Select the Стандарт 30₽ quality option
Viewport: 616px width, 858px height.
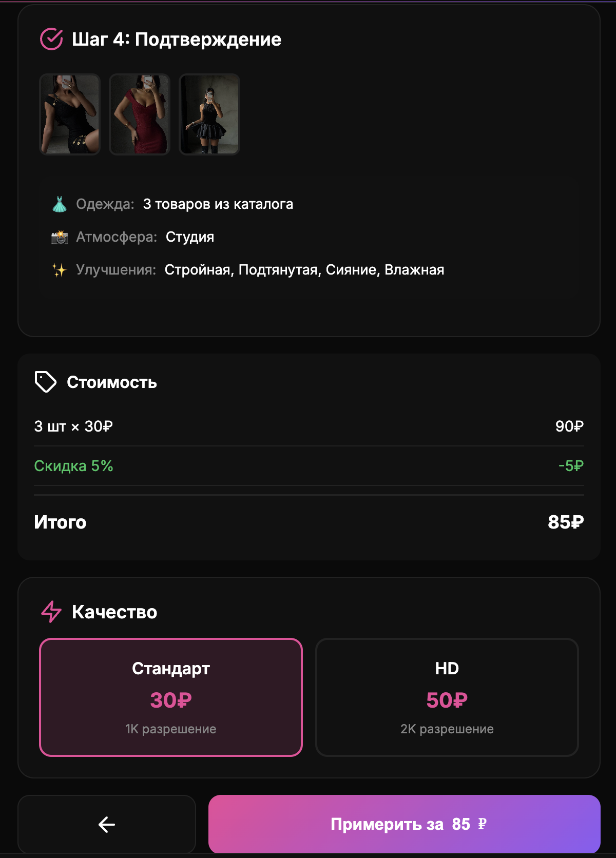click(171, 697)
